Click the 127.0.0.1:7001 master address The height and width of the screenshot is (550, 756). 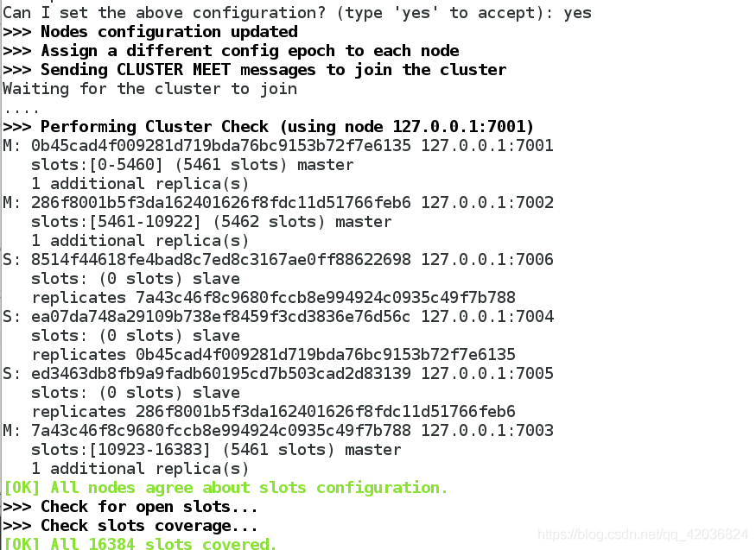coord(487,145)
